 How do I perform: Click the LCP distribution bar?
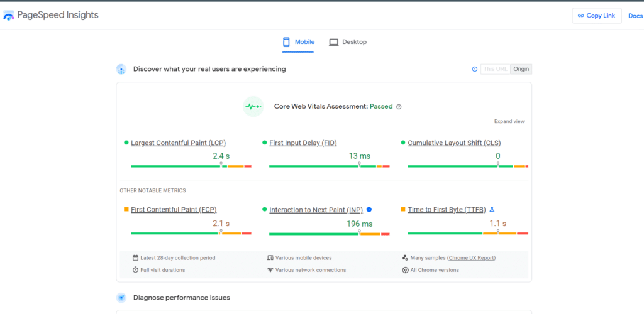191,166
